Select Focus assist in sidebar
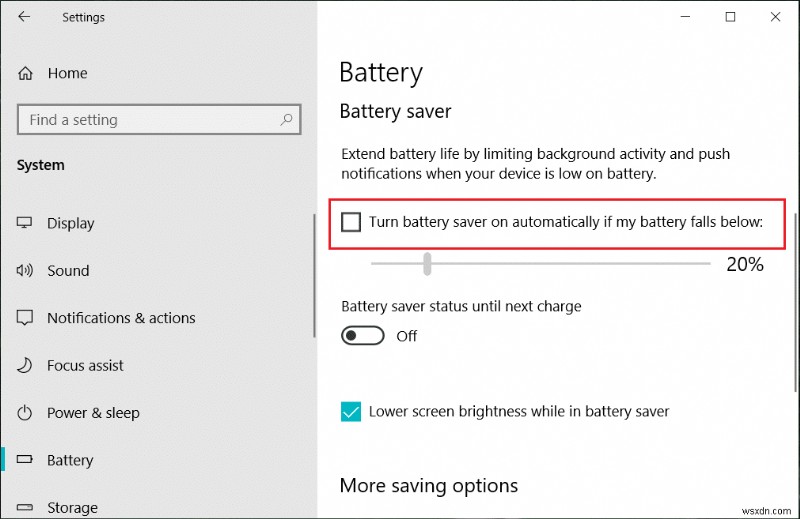 85,365
